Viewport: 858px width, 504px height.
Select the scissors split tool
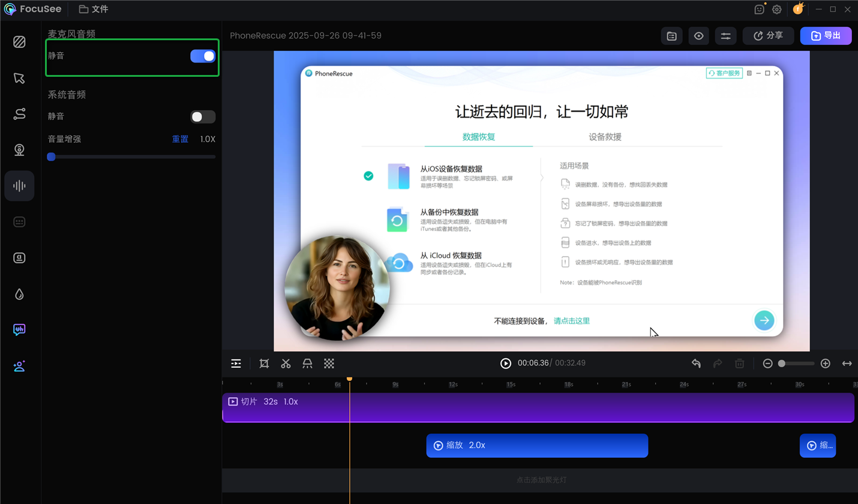click(286, 364)
